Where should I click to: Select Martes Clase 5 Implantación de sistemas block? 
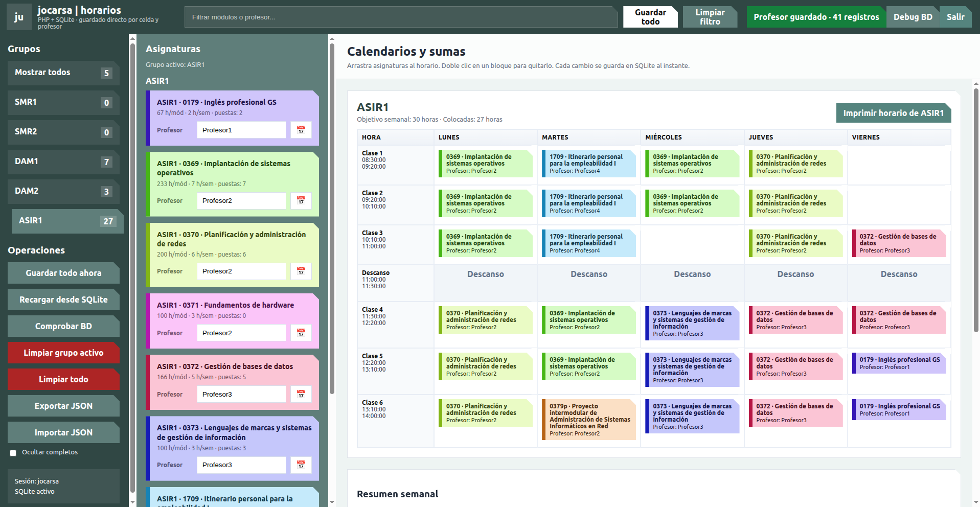point(589,366)
